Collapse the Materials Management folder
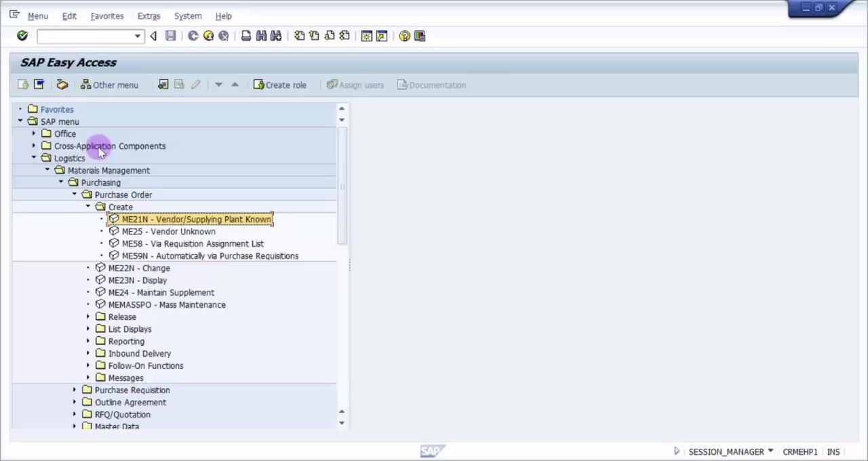Screen dimensions: 868x461 click(x=47, y=170)
